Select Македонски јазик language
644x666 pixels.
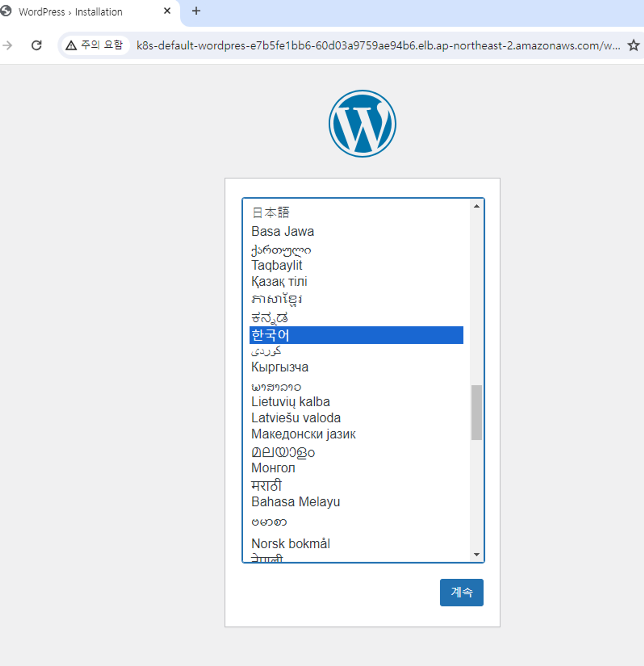(356, 434)
